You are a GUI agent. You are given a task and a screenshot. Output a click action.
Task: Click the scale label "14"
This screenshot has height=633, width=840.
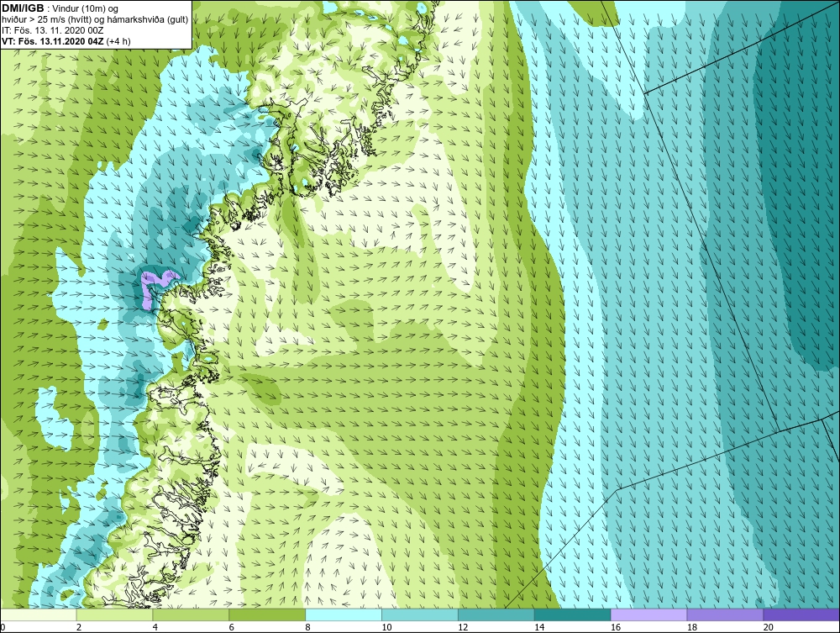tap(539, 627)
